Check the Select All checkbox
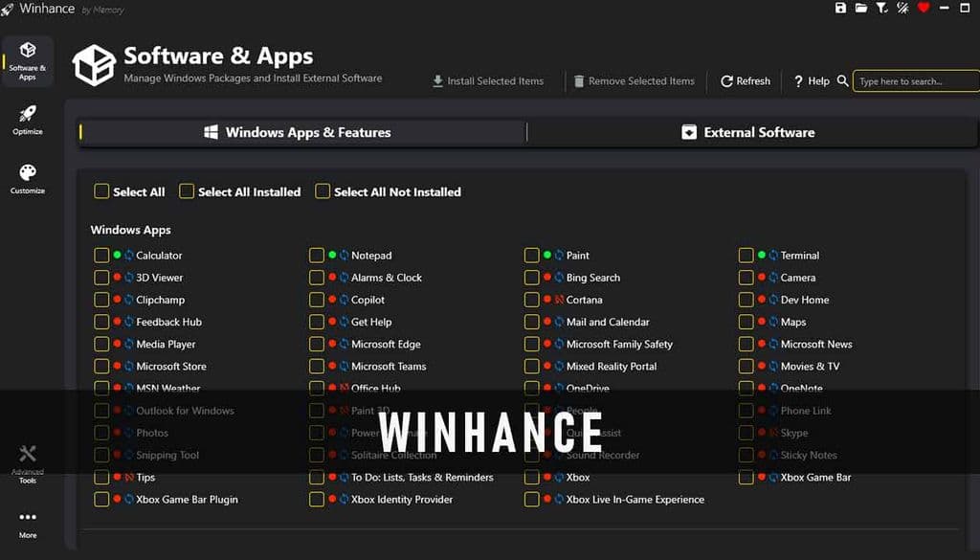This screenshot has width=980, height=560. click(x=101, y=191)
